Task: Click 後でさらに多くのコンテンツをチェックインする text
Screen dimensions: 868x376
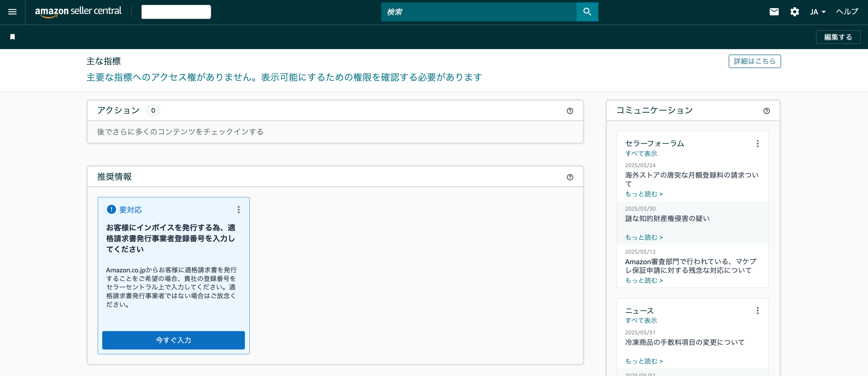Action: 180,132
